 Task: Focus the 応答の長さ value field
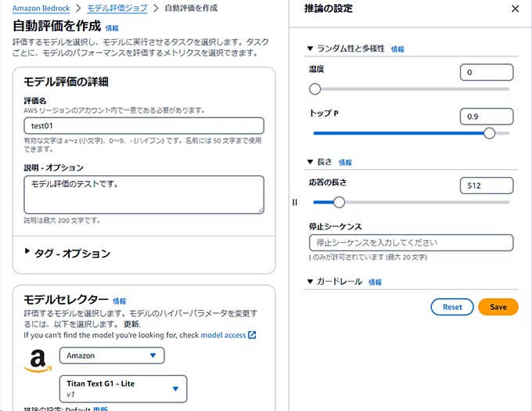click(x=487, y=186)
